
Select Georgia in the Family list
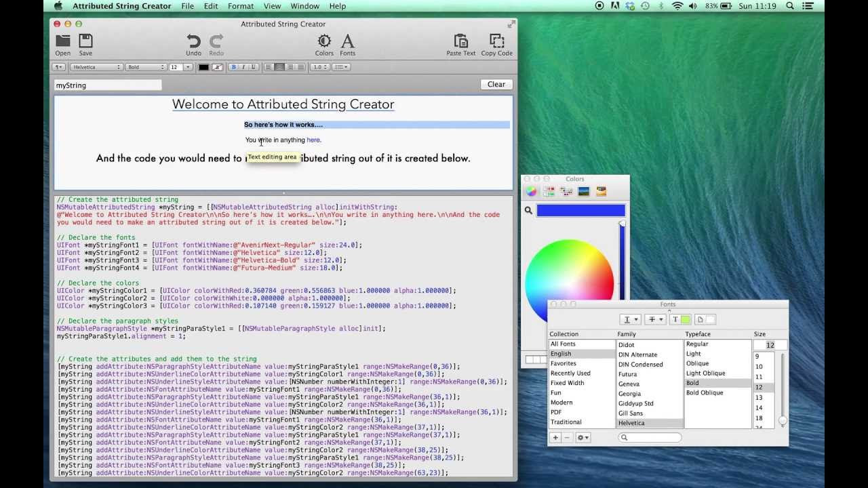pyautogui.click(x=629, y=394)
